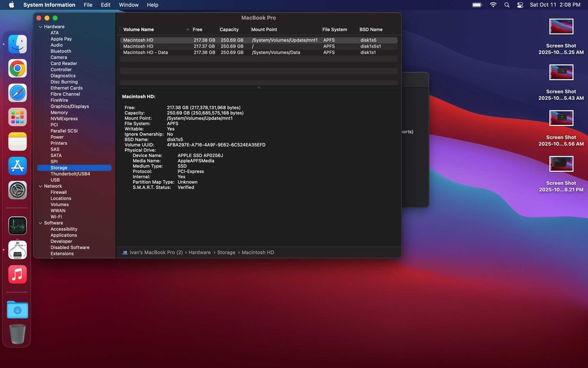The height and width of the screenshot is (368, 588).
Task: Click the date and time clock
Action: (x=555, y=5)
